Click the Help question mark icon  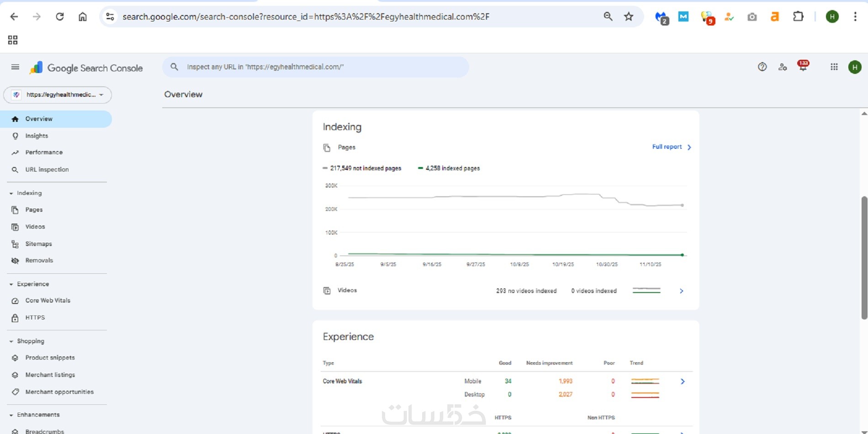pos(762,67)
